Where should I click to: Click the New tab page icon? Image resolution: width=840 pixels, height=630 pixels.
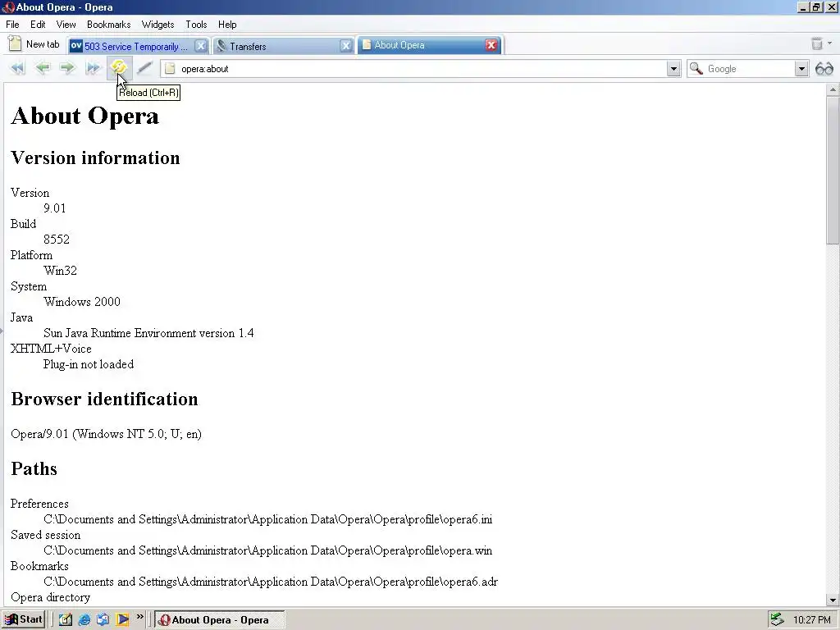click(x=15, y=44)
